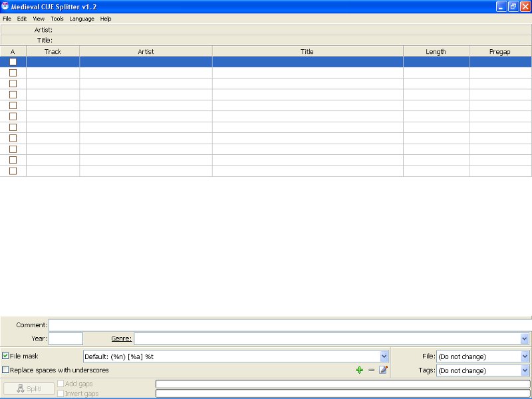
Task: Open the File menu
Action: tap(7, 19)
